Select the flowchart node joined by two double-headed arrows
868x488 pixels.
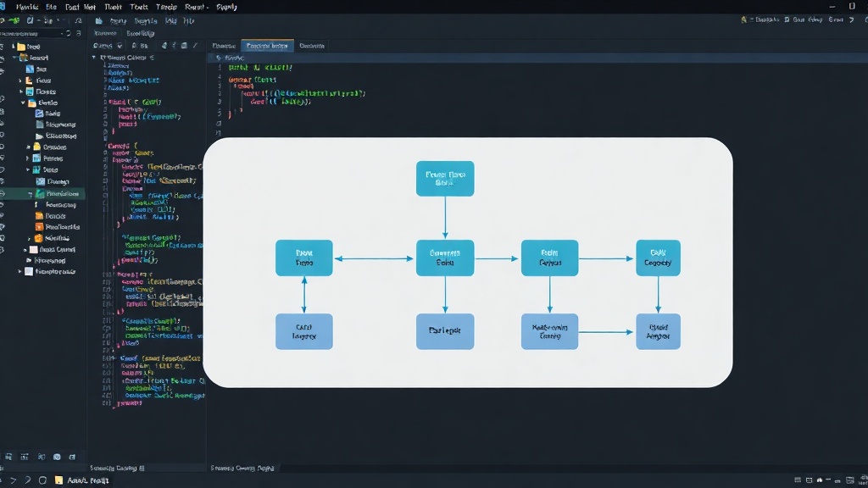tap(304, 258)
